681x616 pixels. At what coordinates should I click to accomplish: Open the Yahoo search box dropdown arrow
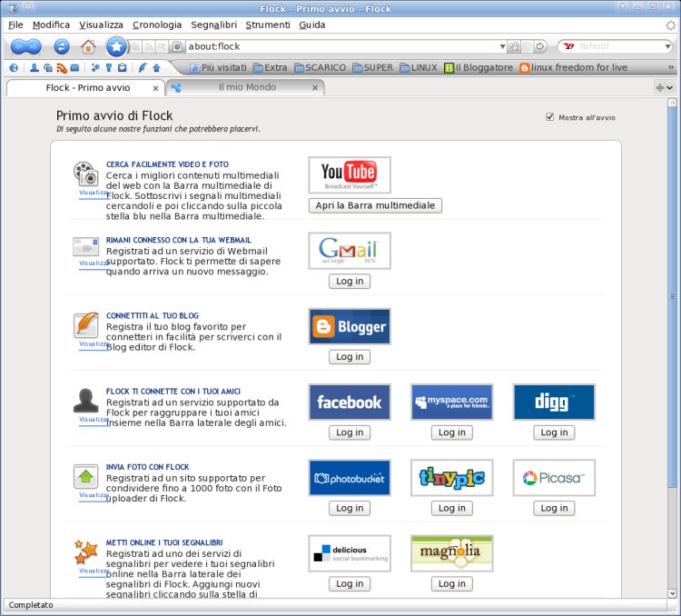[x=667, y=46]
